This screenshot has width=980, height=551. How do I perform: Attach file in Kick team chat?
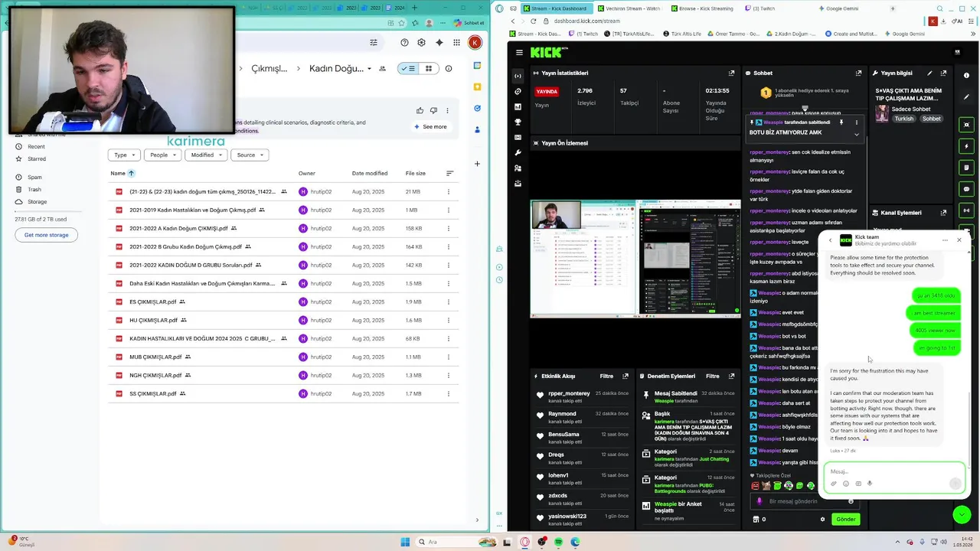[x=834, y=484]
